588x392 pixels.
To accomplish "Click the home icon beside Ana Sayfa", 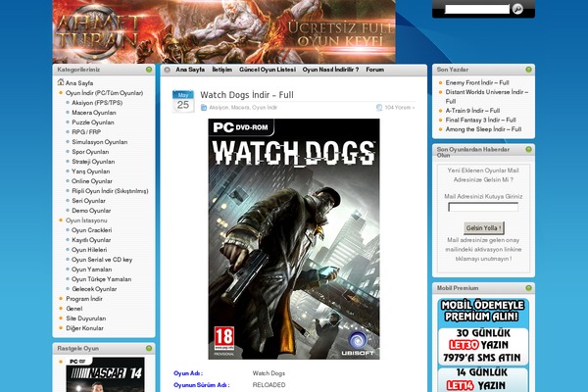I will (61, 82).
